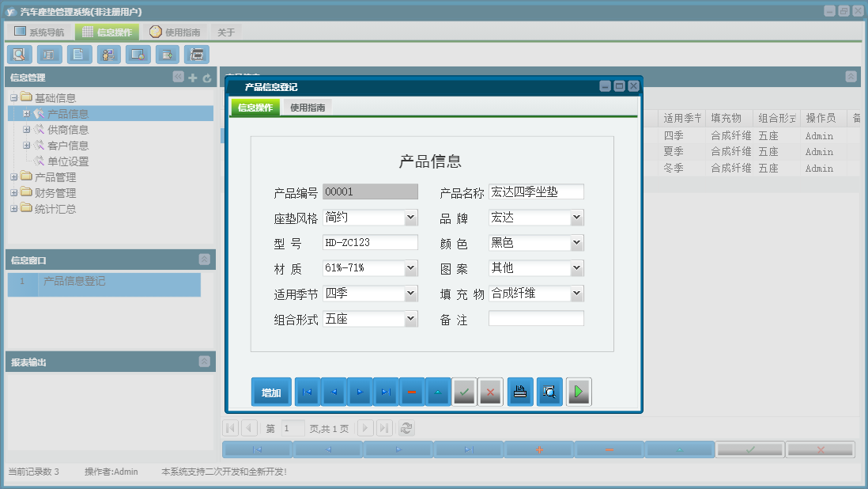Click the film strip icon in main toolbar
This screenshot has width=868, height=489.
pos(197,55)
